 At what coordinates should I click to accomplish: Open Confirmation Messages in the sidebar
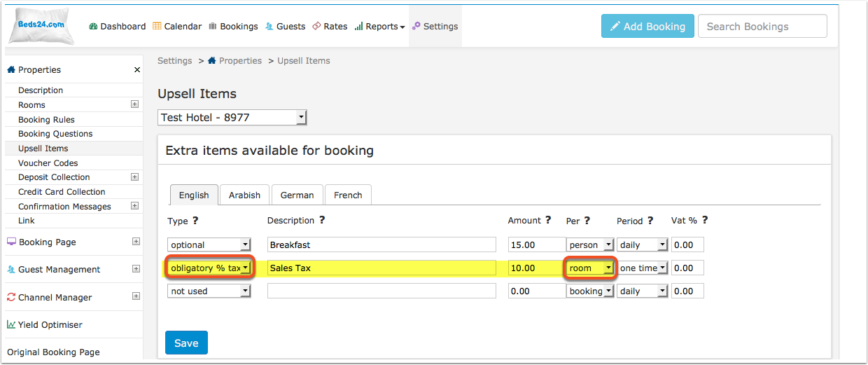point(64,207)
